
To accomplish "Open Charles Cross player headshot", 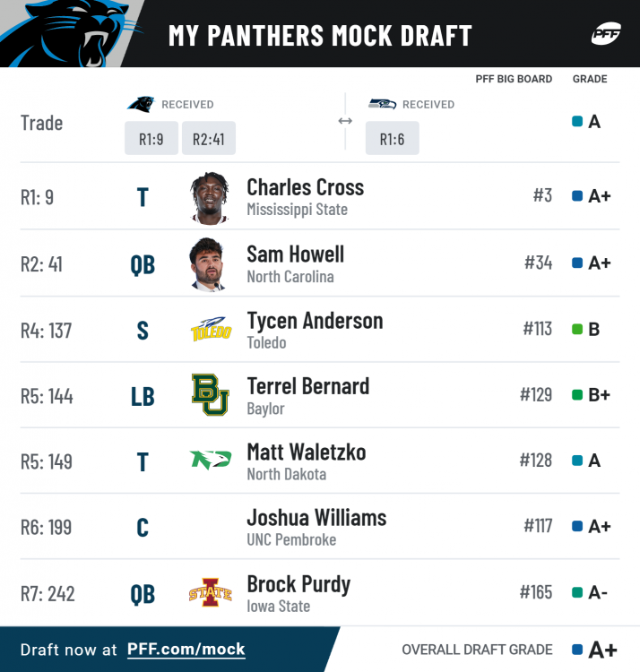I will point(211,197).
